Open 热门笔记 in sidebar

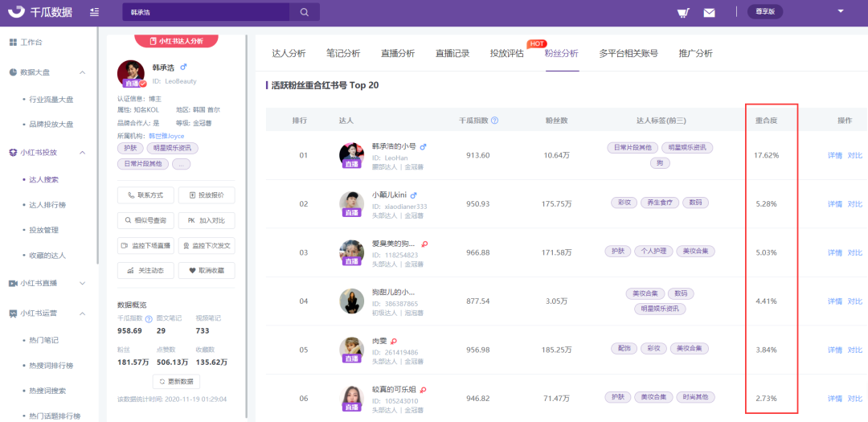coord(43,340)
